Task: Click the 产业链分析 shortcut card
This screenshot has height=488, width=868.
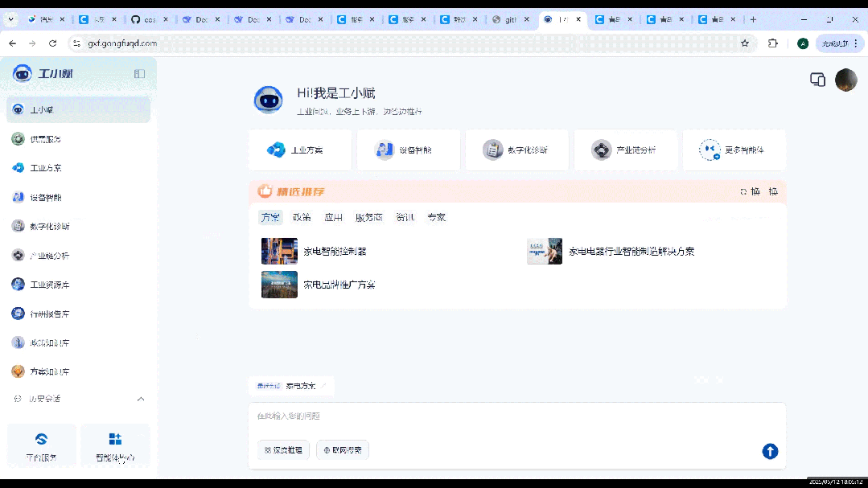Action: 626,150
